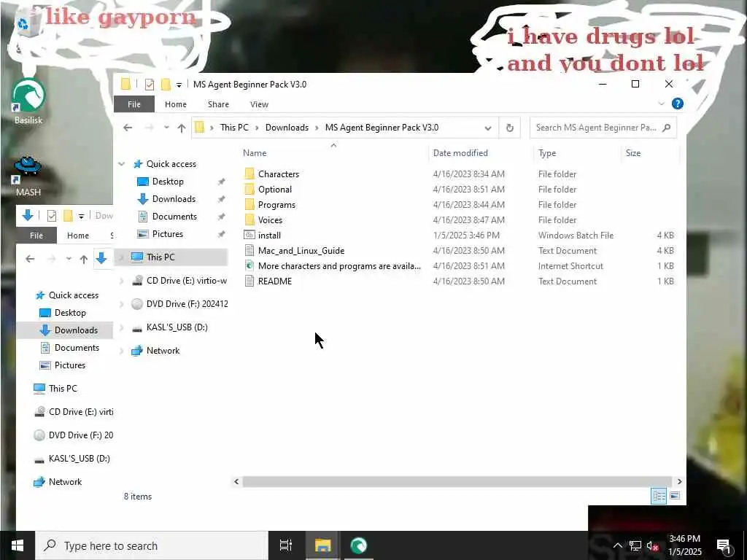Select the install batch file
Viewport: 747px width, 560px height.
tap(268, 236)
